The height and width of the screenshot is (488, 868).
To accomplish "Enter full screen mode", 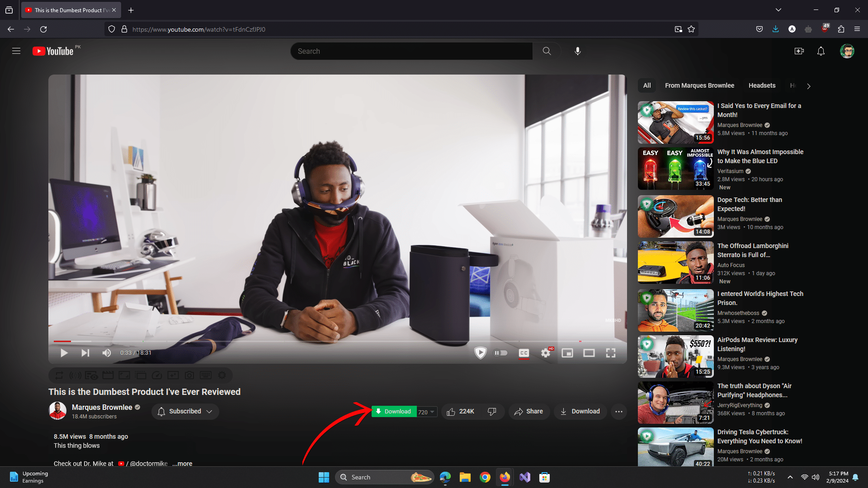I will pyautogui.click(x=611, y=353).
